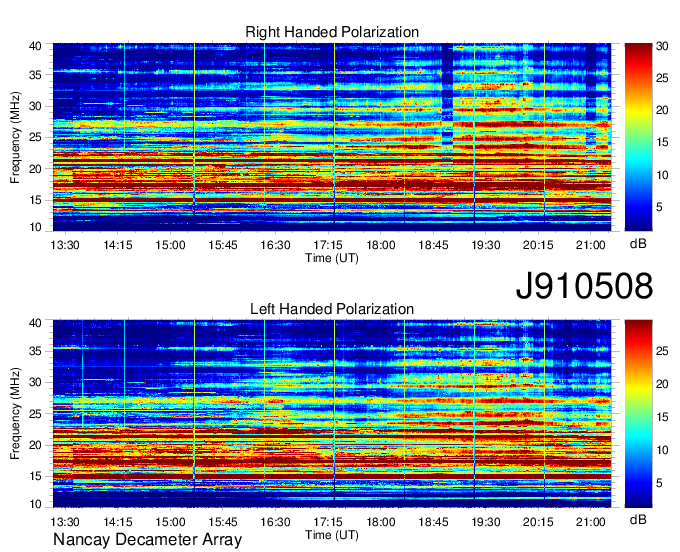This screenshot has height=552, width=680.
Task: Click the Right Handed spectrogram image
Action: pos(332,137)
